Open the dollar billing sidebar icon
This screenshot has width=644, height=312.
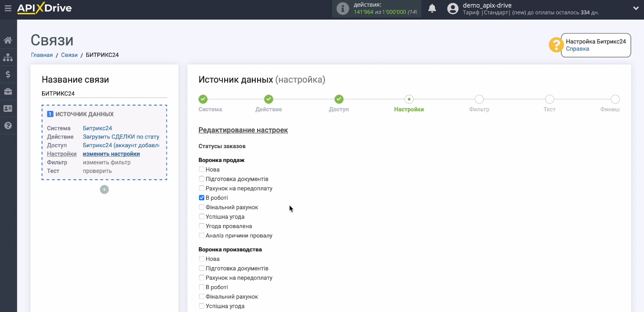(8, 75)
